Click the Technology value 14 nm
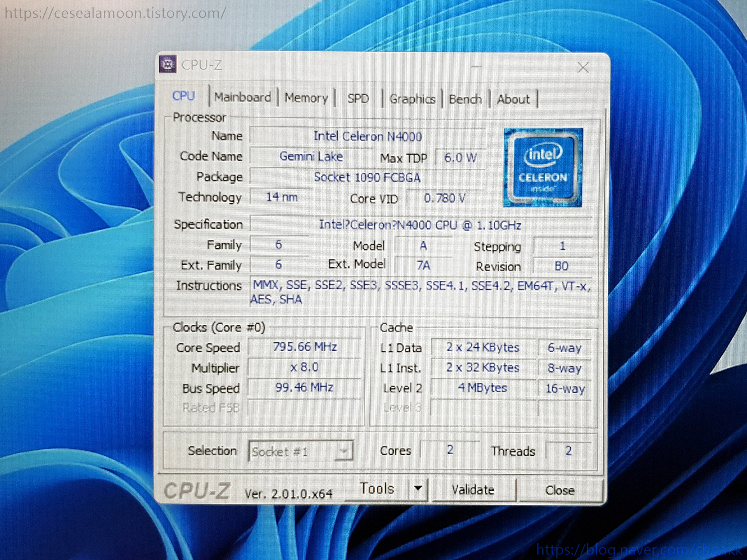Viewport: 747px width, 560px height. point(282,197)
